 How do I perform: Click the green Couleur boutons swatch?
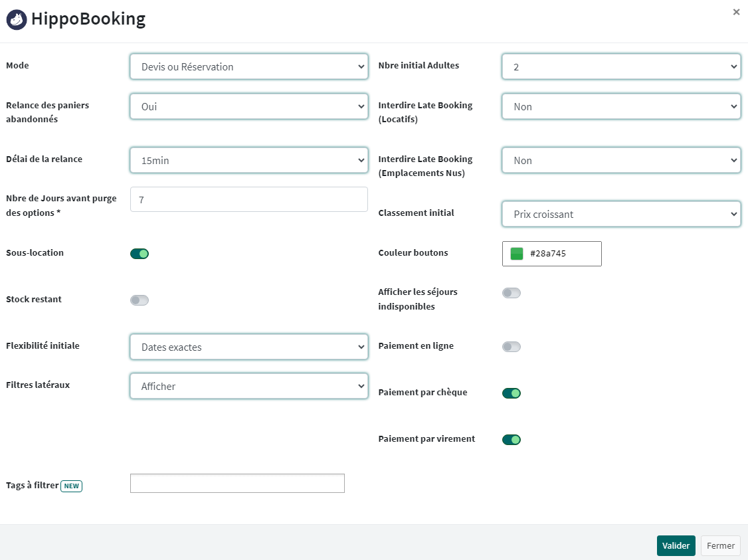[x=517, y=254]
